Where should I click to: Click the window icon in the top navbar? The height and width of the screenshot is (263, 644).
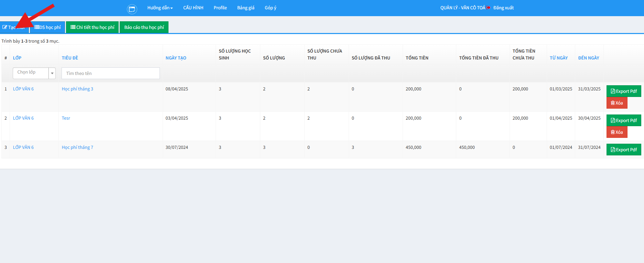[132, 9]
